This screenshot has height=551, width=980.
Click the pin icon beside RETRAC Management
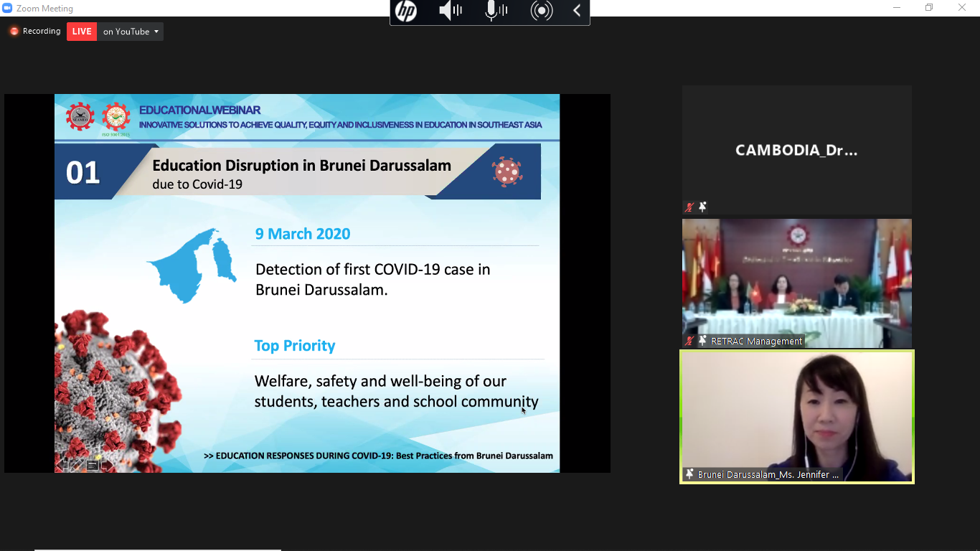702,342
